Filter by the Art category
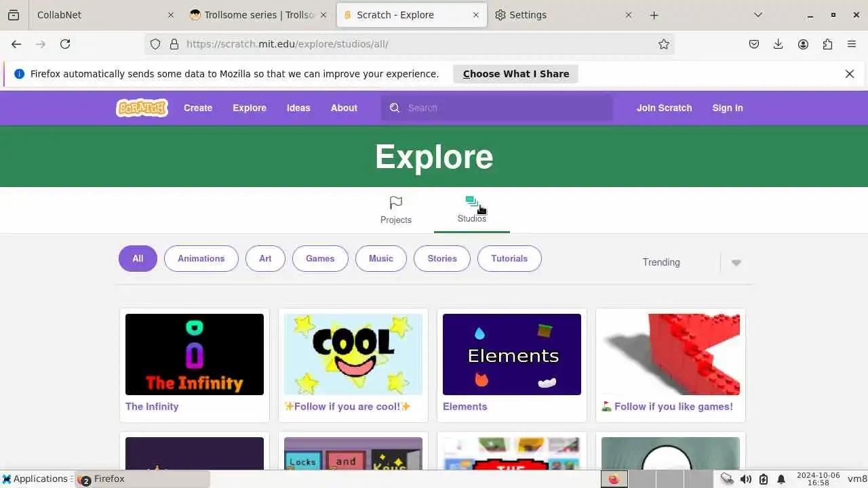The height and width of the screenshot is (488, 868). pos(265,258)
